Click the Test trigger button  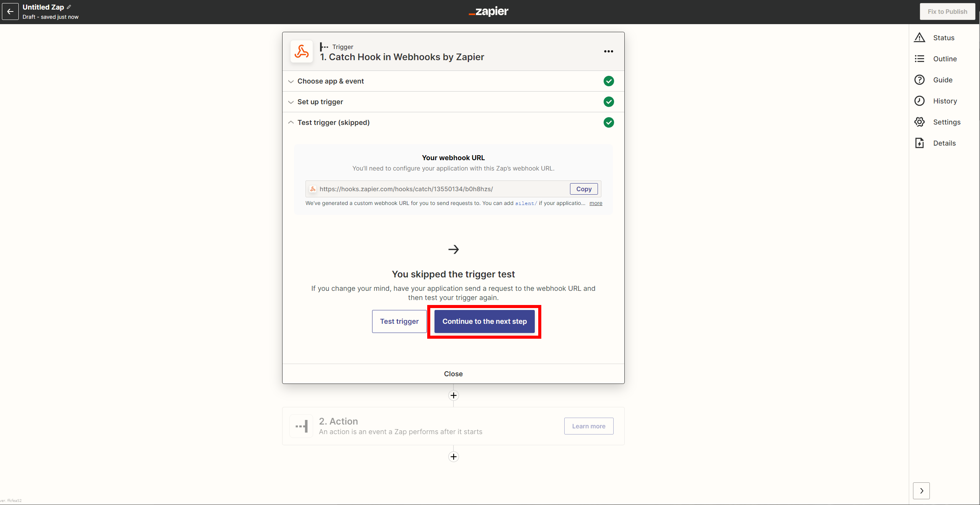(x=399, y=321)
